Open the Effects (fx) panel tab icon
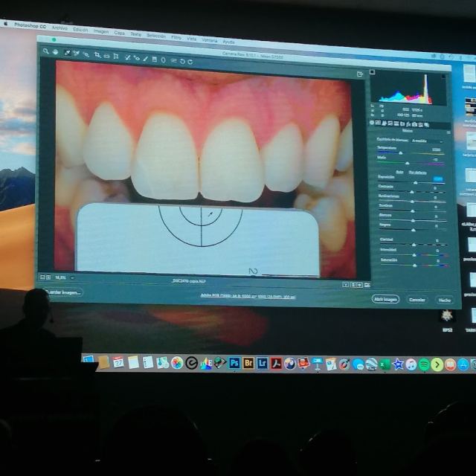The height and width of the screenshot is (476, 476). coord(408,124)
